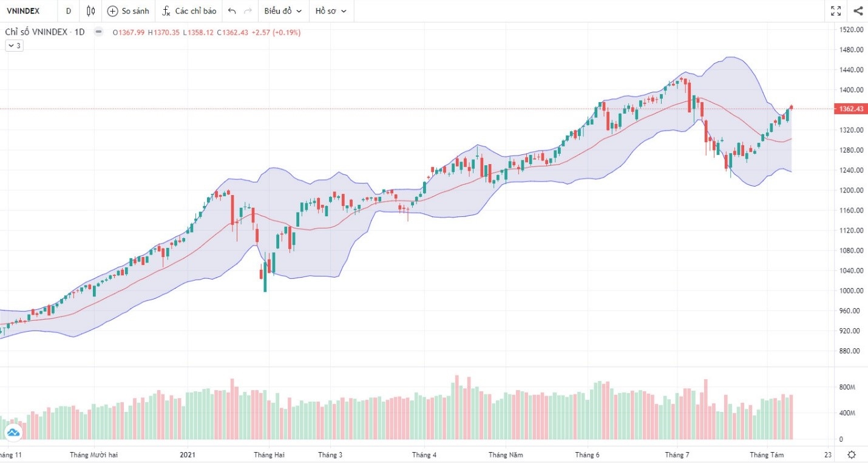Image resolution: width=868 pixels, height=463 pixels.
Task: Enter fullscreen mode with the expand icon
Action: click(x=835, y=10)
